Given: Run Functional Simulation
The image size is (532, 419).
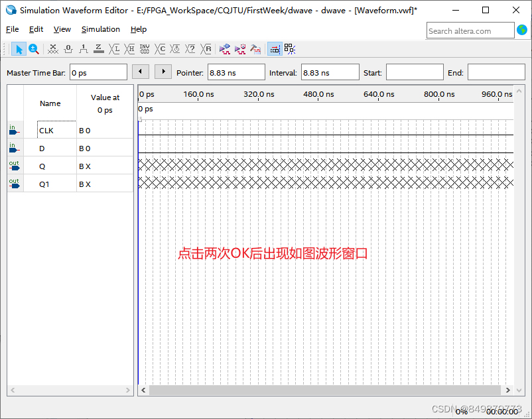Looking at the screenshot, I should 225,50.
